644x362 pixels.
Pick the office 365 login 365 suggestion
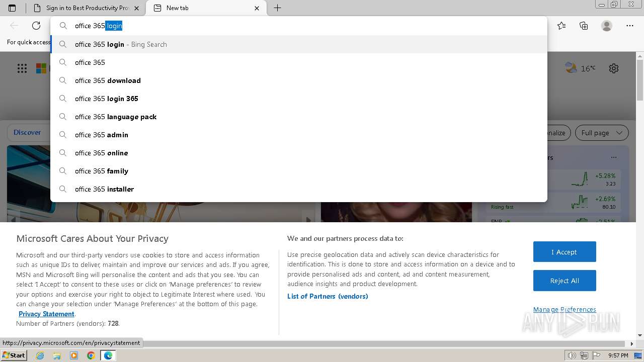(x=298, y=99)
